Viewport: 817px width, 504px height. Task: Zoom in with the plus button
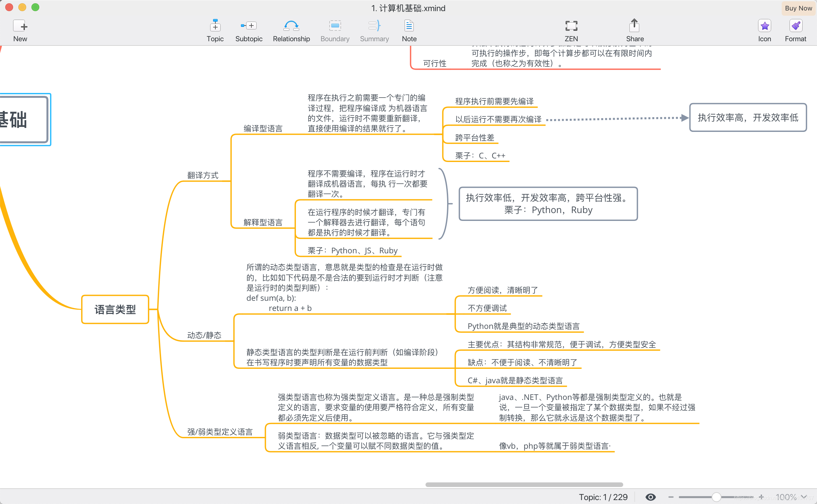(x=761, y=497)
